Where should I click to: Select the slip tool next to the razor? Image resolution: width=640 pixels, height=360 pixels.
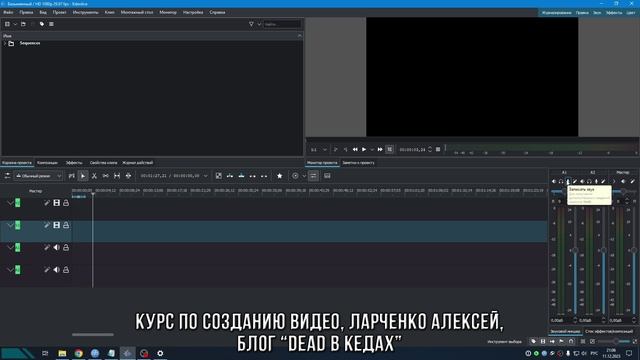(x=106, y=176)
